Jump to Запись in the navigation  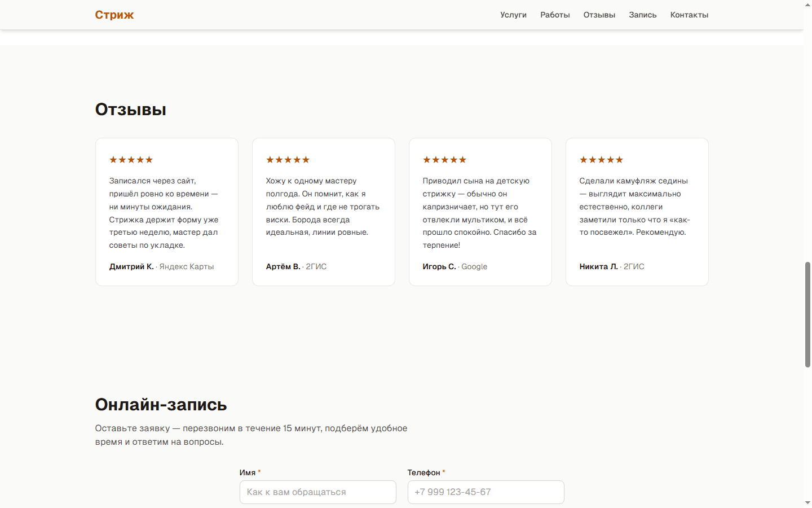tap(643, 15)
